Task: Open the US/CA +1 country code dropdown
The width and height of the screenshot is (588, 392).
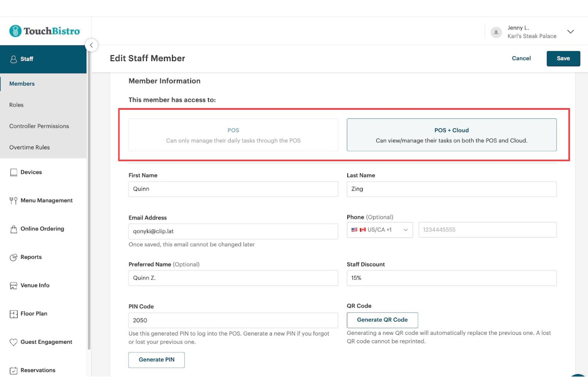Action: pos(379,230)
